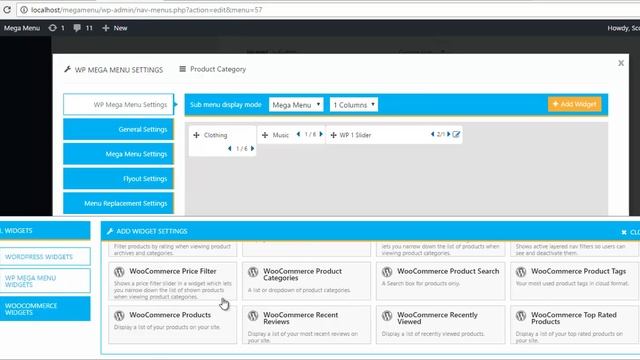Open the updates icon in admin bar
The image size is (640, 360).
pos(53,28)
